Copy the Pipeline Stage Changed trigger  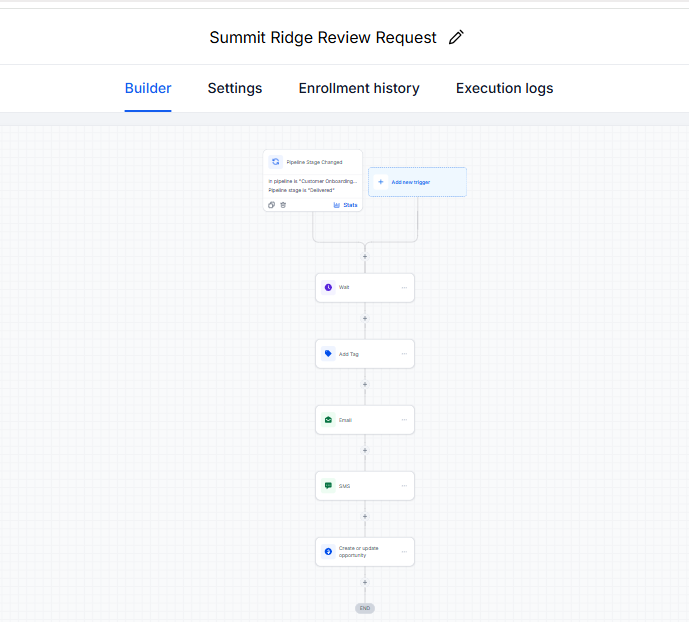pos(272,205)
